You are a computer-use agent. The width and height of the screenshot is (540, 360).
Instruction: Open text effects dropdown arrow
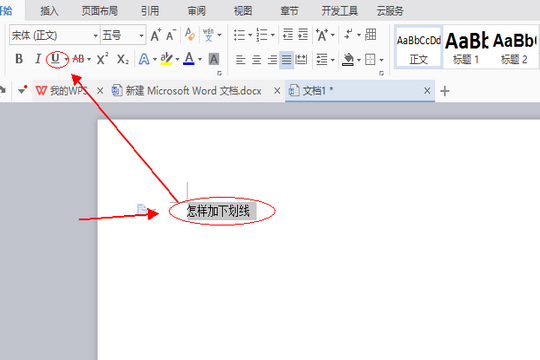point(155,60)
